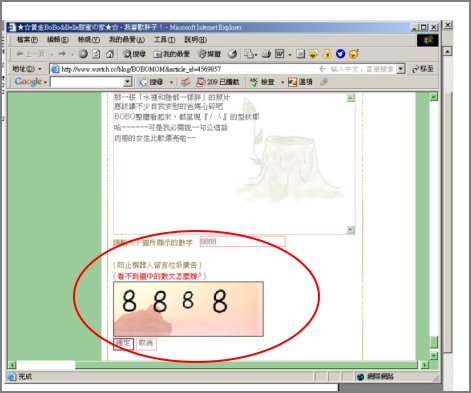Click the Done (完成) status text
The image size is (471, 393).
pos(25,377)
